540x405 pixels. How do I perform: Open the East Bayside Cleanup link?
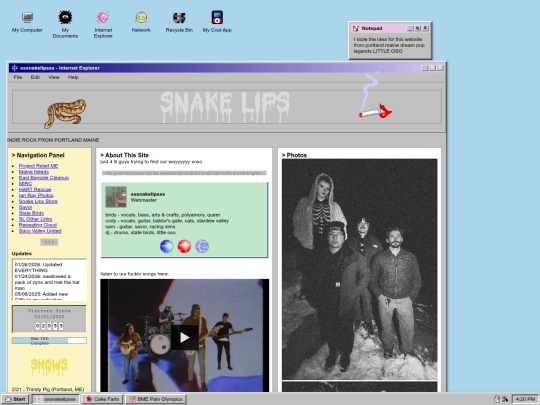pyautogui.click(x=44, y=178)
